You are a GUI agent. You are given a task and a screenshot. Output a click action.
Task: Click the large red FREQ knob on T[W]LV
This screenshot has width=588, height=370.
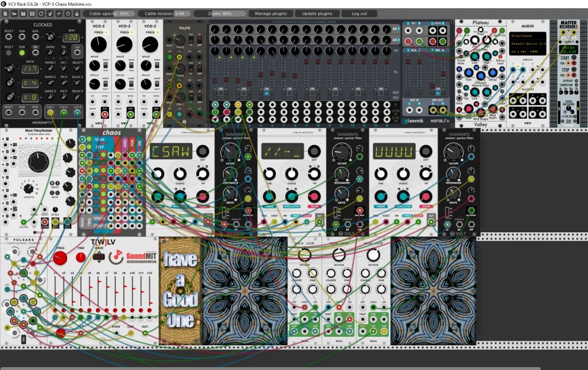[60, 258]
